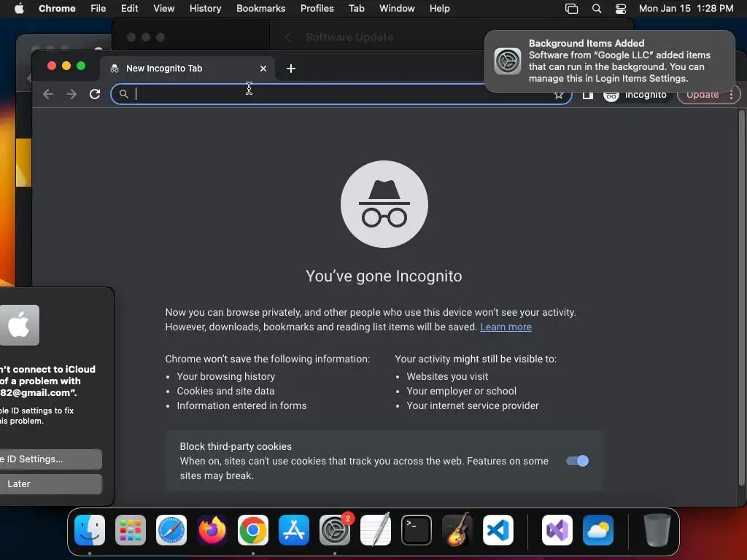Open Safari from the Dock

(x=171, y=530)
